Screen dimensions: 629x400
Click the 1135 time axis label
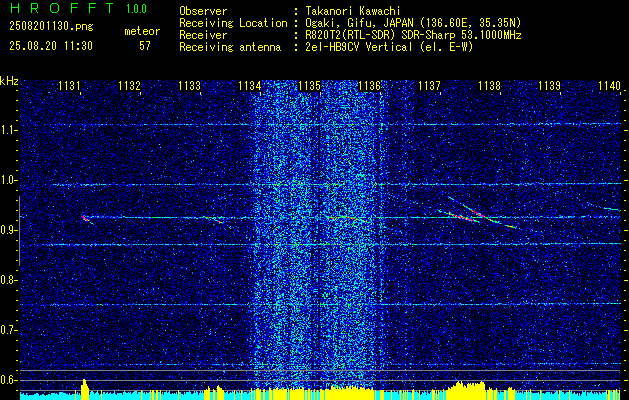click(x=309, y=85)
